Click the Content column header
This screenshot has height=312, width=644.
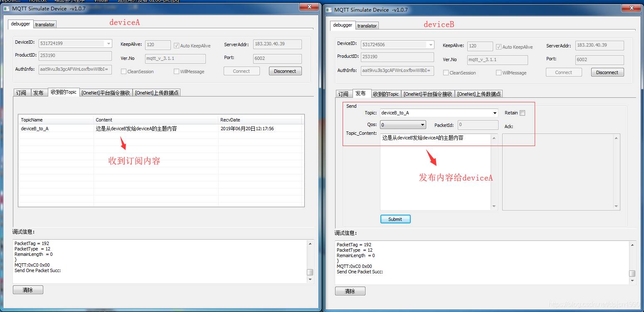tap(156, 120)
